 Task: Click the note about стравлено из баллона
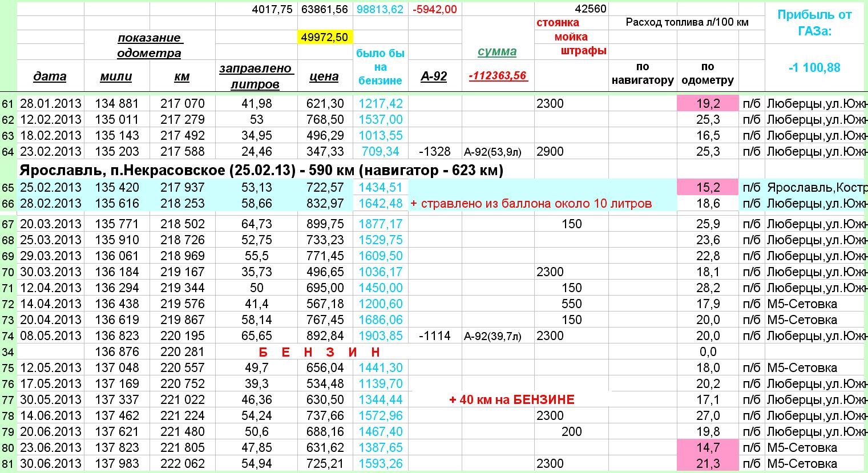pos(531,204)
